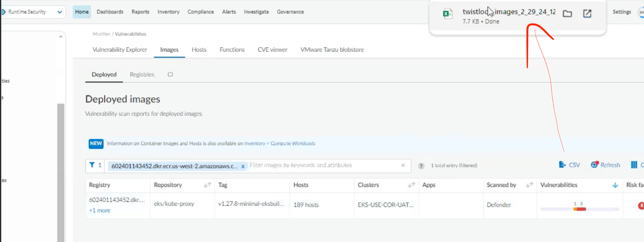Expand the +1 more registry link
This screenshot has width=644, height=242.
click(x=100, y=210)
